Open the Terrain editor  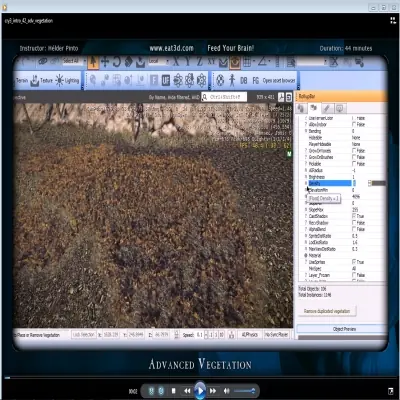tap(22, 81)
